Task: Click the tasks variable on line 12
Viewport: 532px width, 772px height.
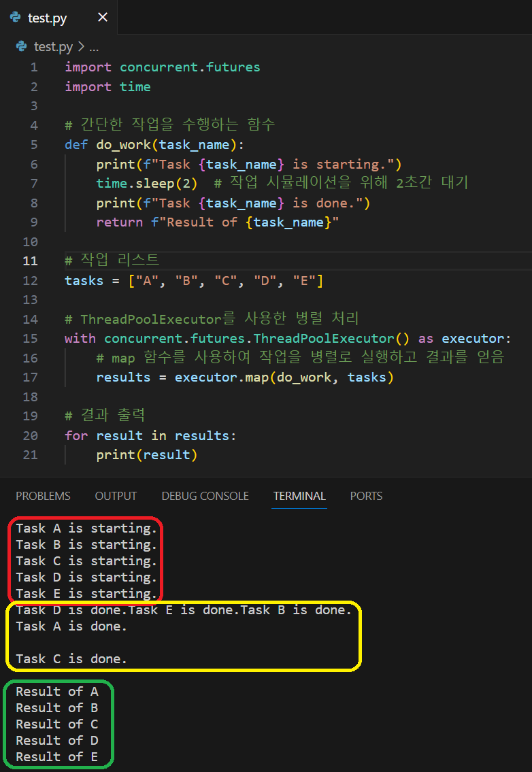Action: pyautogui.click(x=84, y=281)
